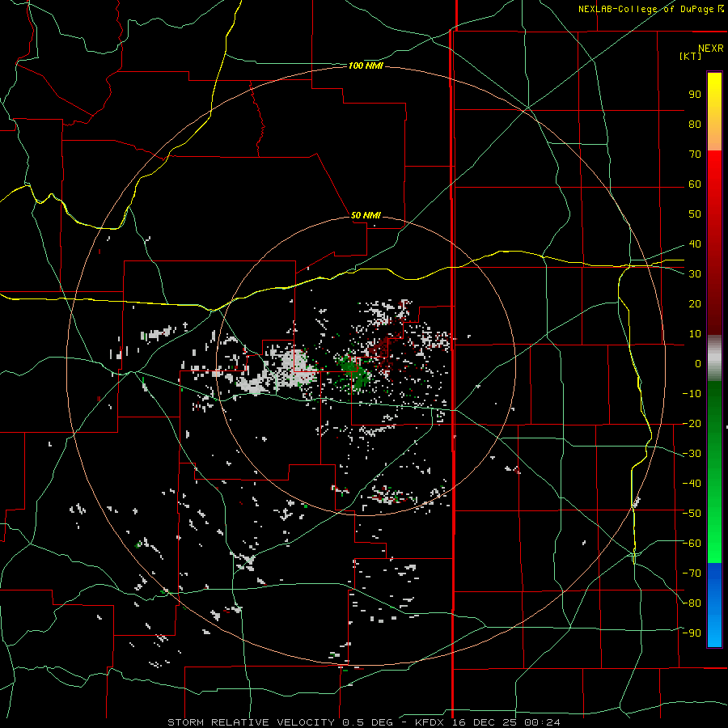Click the 10 value on the velocity scale
728x728 pixels.
pos(695,334)
